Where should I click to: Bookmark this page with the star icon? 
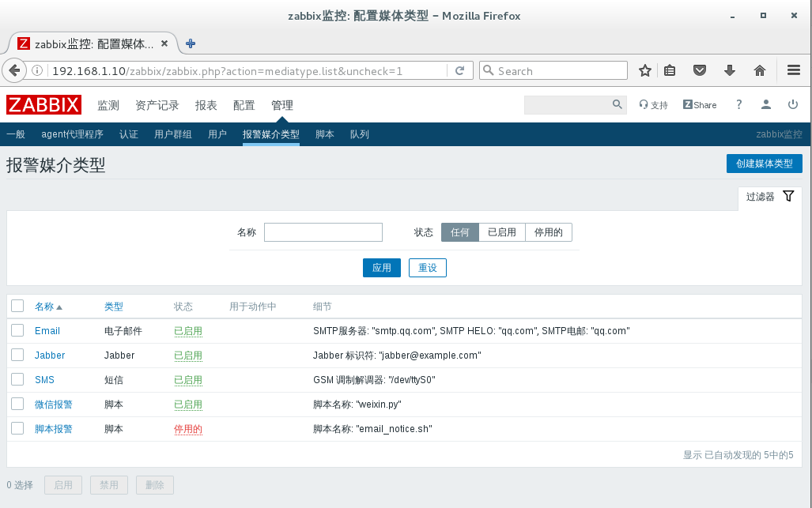coord(644,70)
